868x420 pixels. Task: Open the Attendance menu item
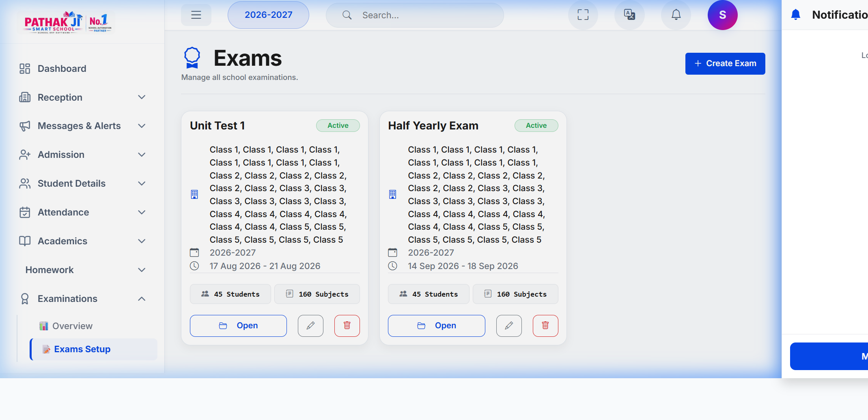coord(82,212)
